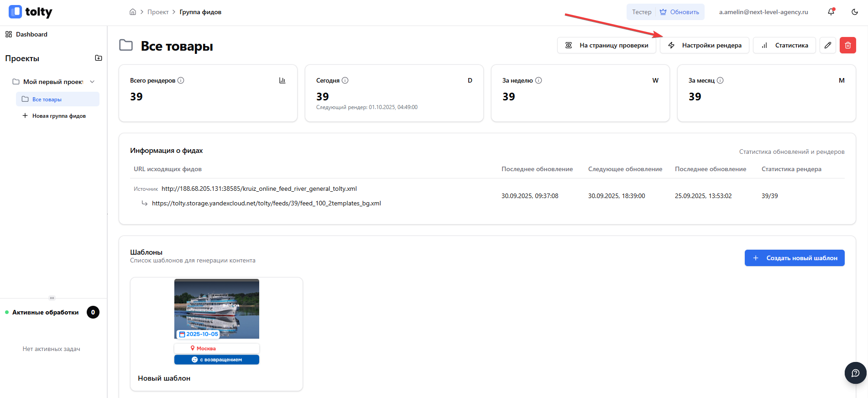Open the notifications bell
The height and width of the screenshot is (398, 868).
click(831, 12)
